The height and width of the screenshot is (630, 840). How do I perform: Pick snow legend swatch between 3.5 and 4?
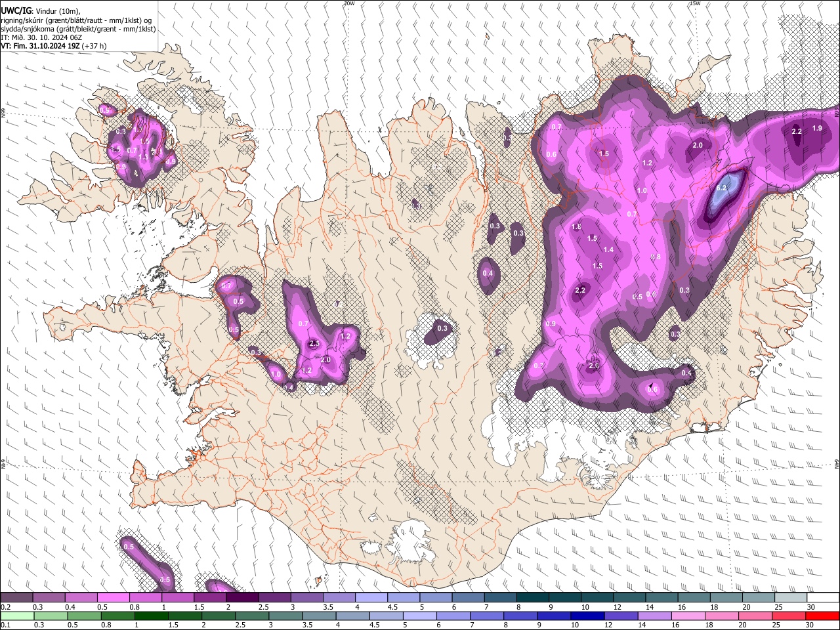(339, 598)
